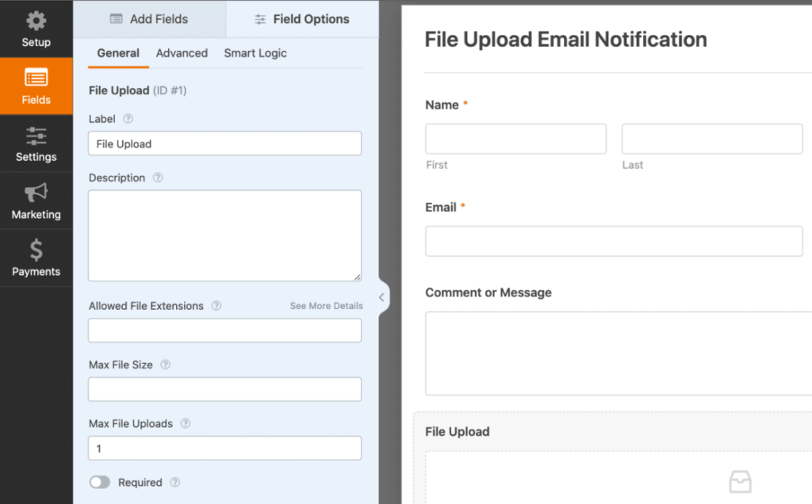Open the See More Details link
This screenshot has width=812, height=504.
pyautogui.click(x=326, y=305)
